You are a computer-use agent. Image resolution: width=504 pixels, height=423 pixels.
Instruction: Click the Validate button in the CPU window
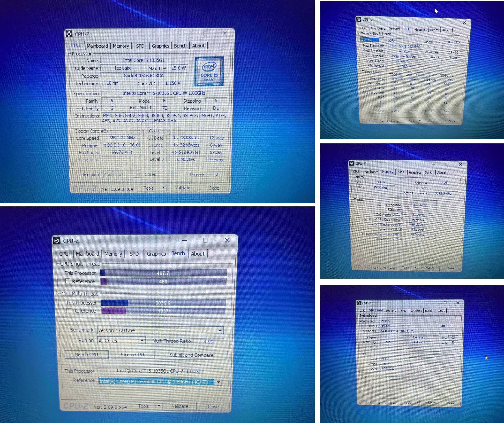point(183,188)
